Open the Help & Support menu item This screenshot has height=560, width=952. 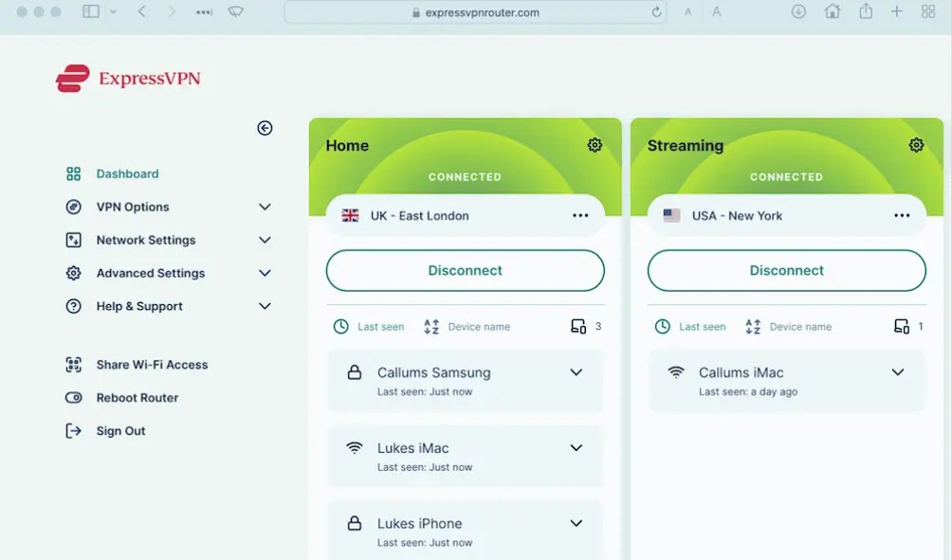pos(139,306)
